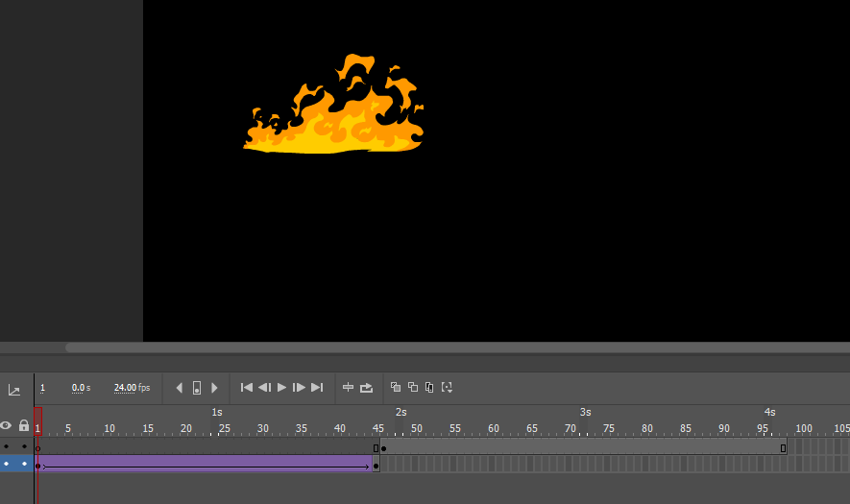Click the 2s marker on the ruler
Viewport: 850px width, 504px height.
click(401, 413)
